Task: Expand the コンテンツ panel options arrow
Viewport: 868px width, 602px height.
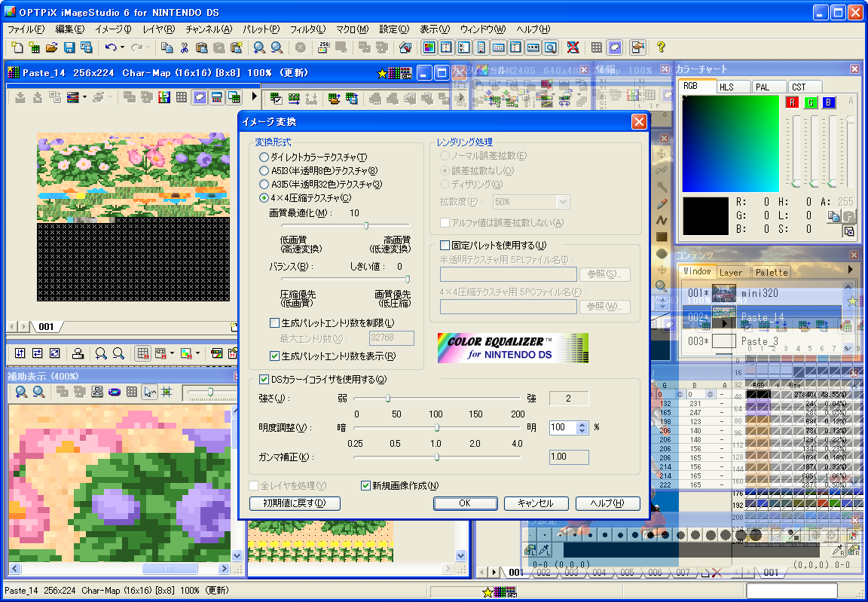Action: tap(851, 270)
